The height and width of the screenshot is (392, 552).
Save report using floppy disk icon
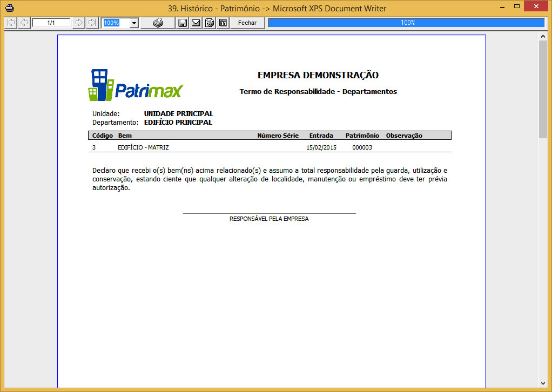(183, 23)
